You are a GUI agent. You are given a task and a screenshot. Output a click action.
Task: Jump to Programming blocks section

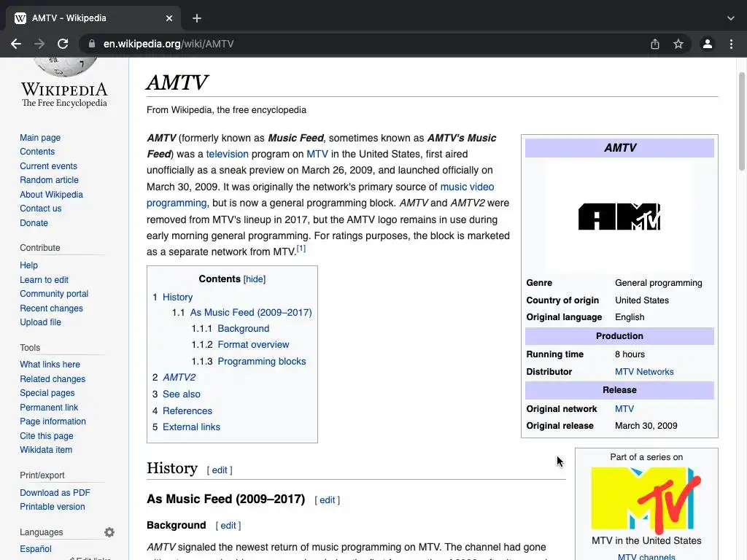pyautogui.click(x=262, y=361)
